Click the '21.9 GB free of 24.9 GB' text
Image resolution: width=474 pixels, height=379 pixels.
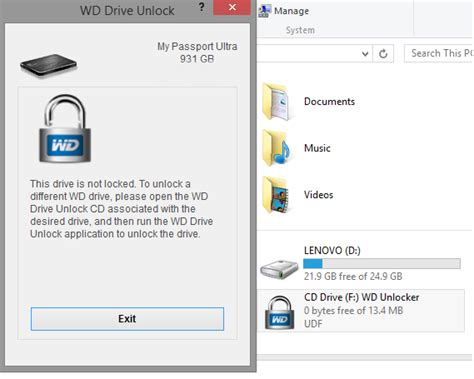(x=353, y=276)
